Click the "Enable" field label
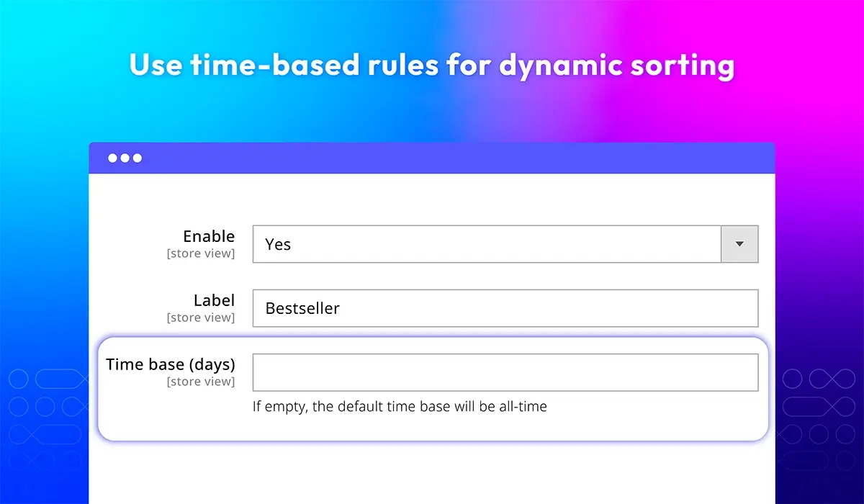Image resolution: width=864 pixels, height=504 pixels. point(209,236)
